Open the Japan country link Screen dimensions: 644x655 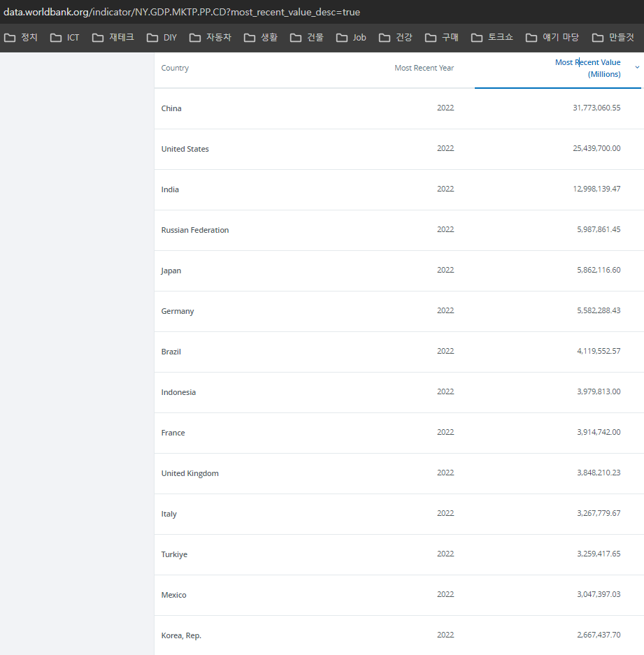(x=171, y=271)
